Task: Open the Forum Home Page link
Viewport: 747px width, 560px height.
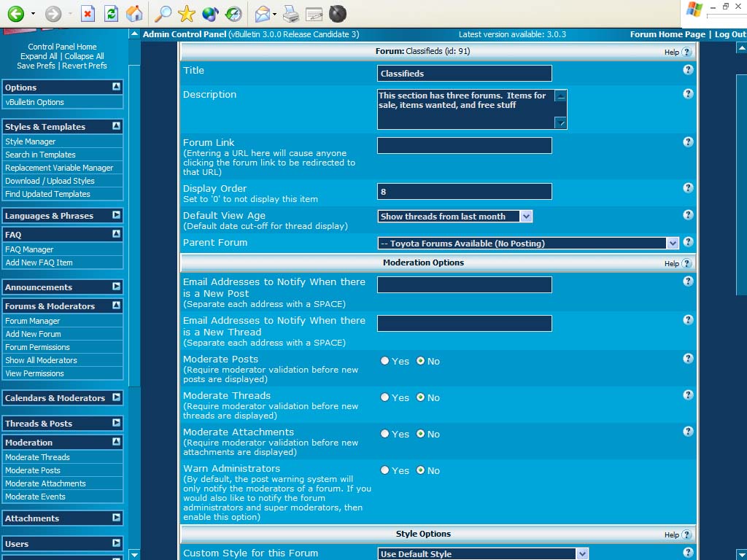Action: (667, 34)
